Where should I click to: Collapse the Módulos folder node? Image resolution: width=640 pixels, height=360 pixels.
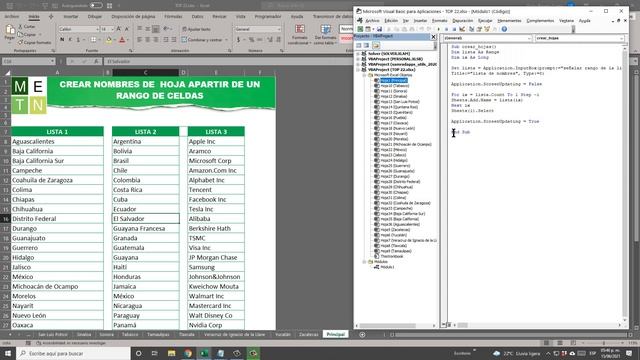[364, 262]
